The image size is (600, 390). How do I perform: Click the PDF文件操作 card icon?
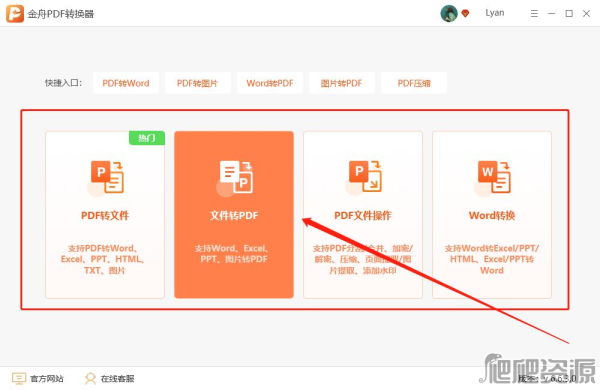tap(364, 178)
